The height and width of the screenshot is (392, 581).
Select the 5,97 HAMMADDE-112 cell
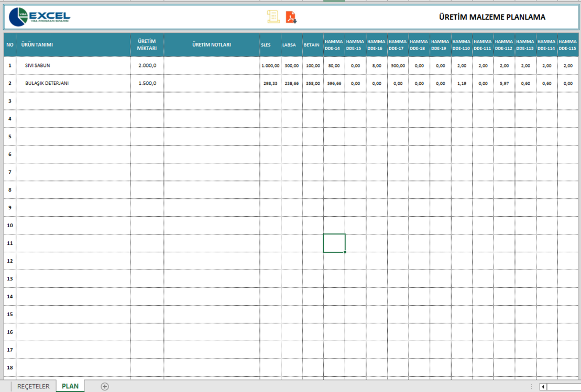(x=505, y=83)
